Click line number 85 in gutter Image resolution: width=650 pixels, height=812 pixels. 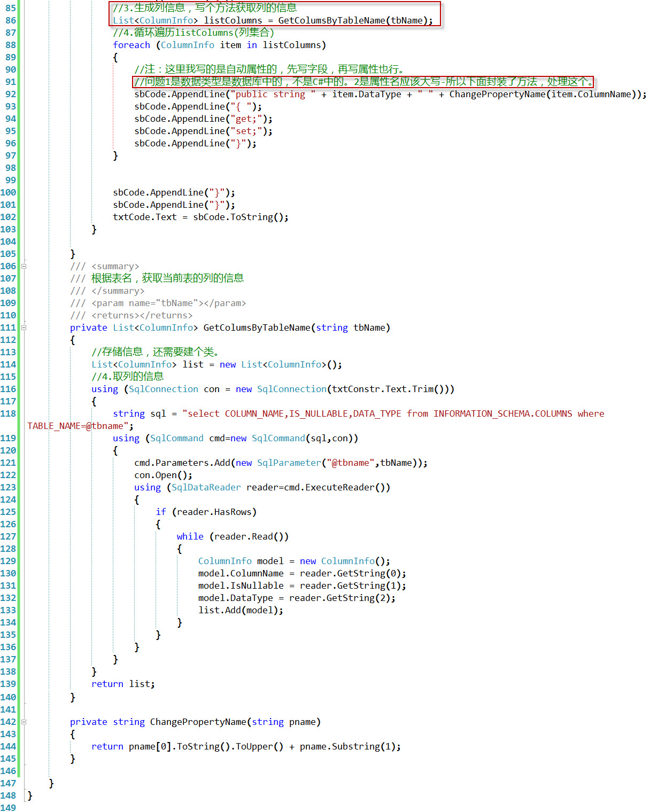tap(10, 8)
